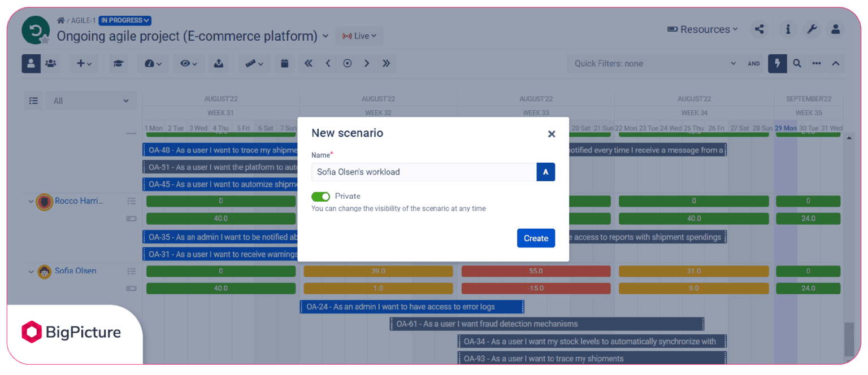Select the individual resources view icon
This screenshot has height=375, width=868.
(x=31, y=63)
